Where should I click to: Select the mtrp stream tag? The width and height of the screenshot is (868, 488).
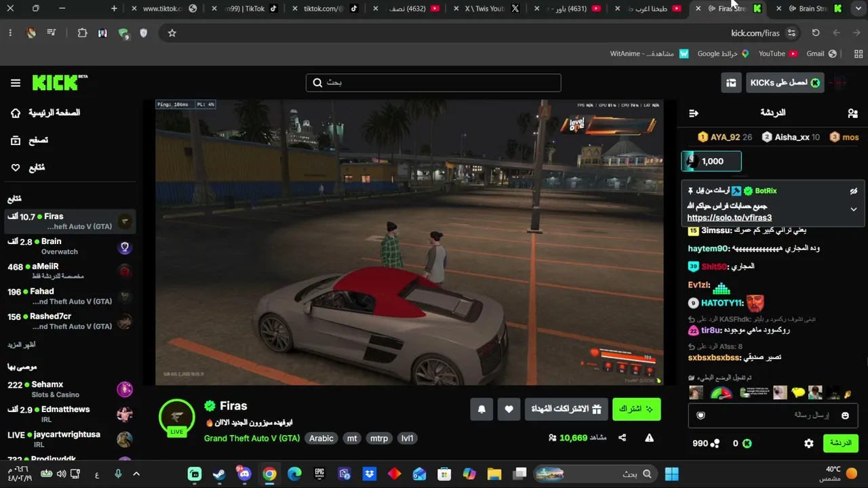pyautogui.click(x=379, y=439)
